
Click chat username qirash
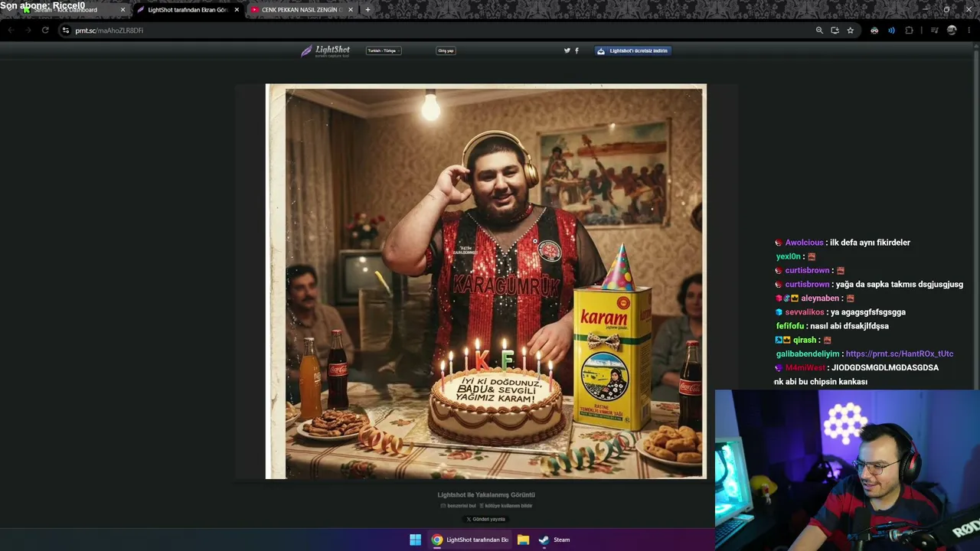pos(805,340)
